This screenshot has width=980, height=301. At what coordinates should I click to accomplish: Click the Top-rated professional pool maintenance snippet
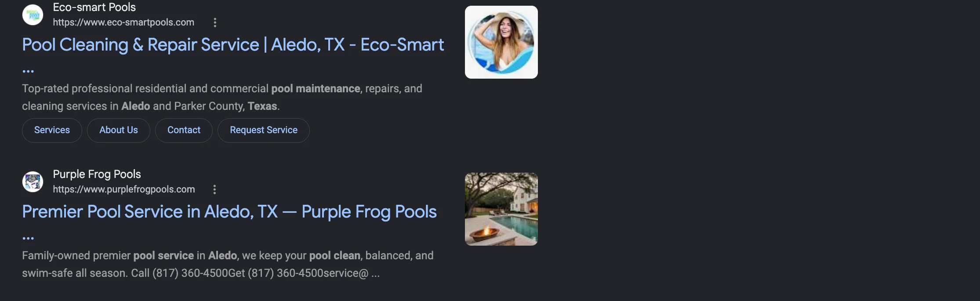coord(222,98)
